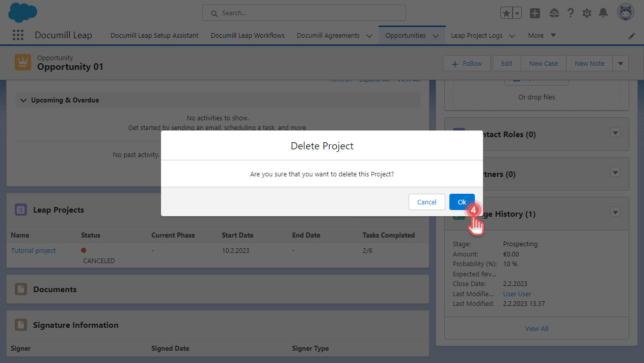Select the Documill Leap Setup Assistant tab
This screenshot has height=363, width=644.
[154, 36]
